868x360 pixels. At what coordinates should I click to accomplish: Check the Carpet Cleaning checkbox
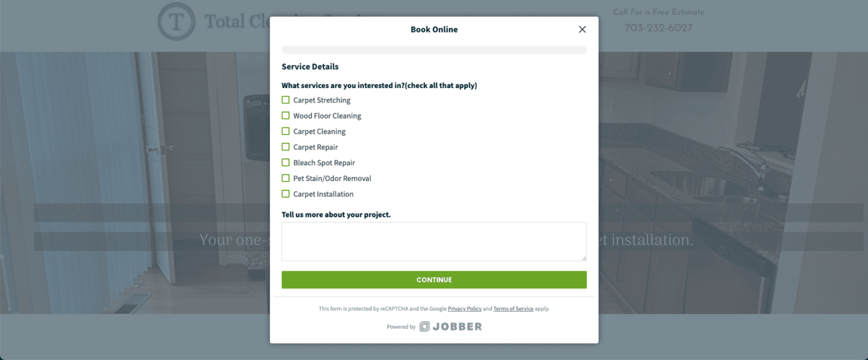[286, 131]
